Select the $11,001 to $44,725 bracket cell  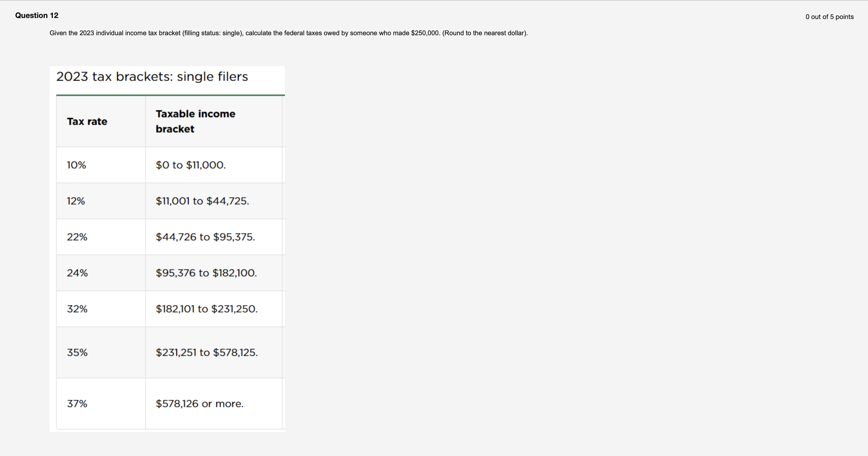coord(202,201)
